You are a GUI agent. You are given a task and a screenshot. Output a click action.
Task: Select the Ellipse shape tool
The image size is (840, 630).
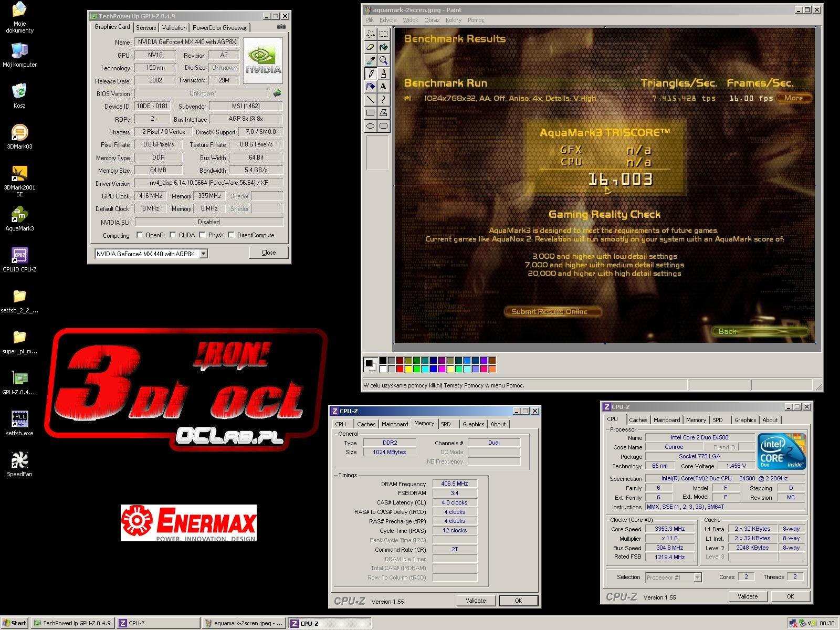[x=371, y=126]
